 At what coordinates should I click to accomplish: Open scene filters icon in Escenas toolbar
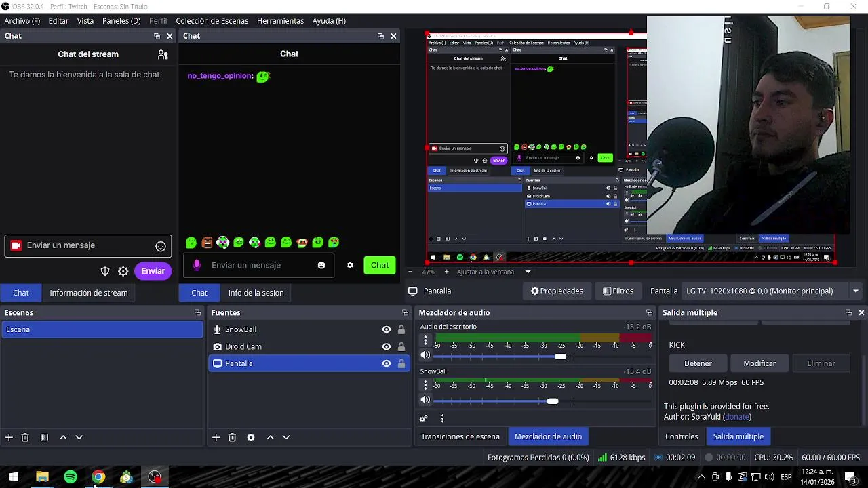44,437
